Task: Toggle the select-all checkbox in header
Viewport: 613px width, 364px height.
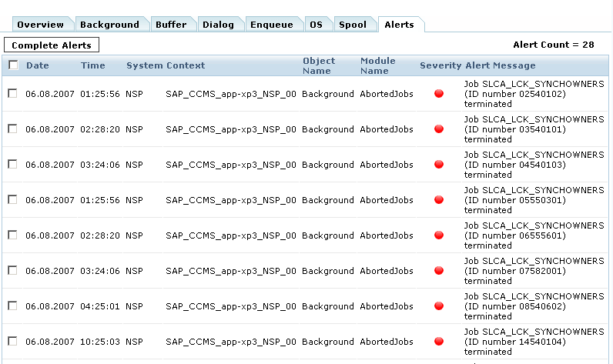Action: (13, 65)
